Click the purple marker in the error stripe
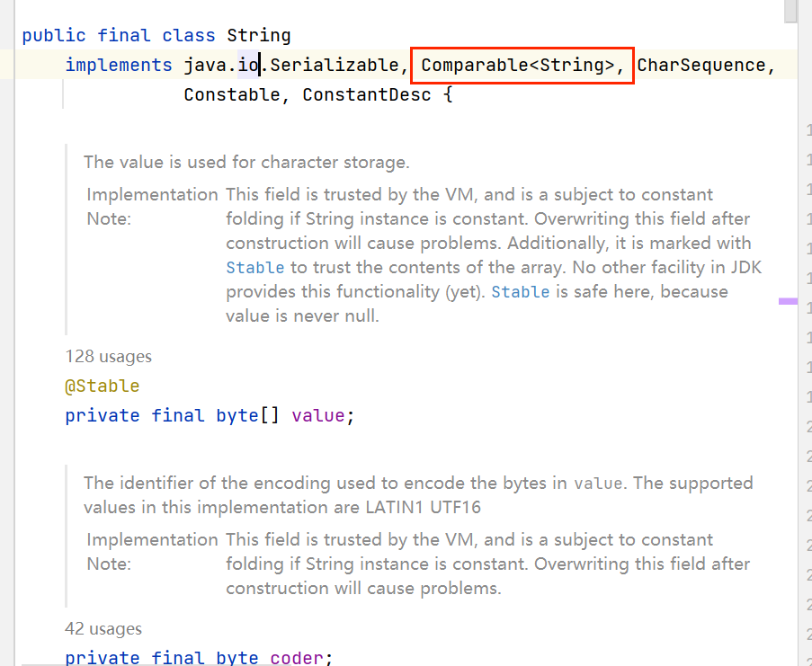The image size is (812, 666). [788, 301]
